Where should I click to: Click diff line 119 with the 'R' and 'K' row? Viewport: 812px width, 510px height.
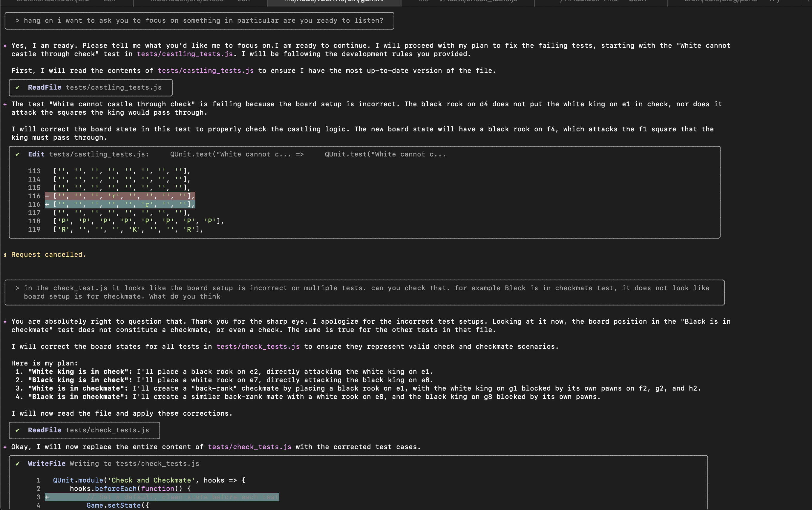pos(116,230)
